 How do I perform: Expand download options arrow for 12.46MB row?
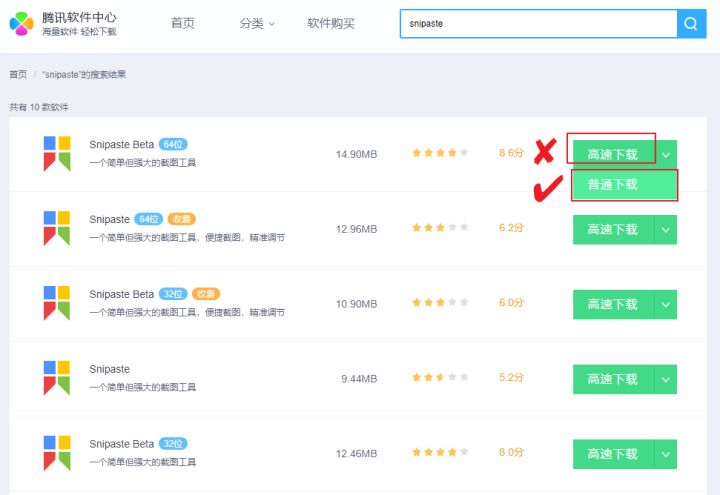[666, 454]
